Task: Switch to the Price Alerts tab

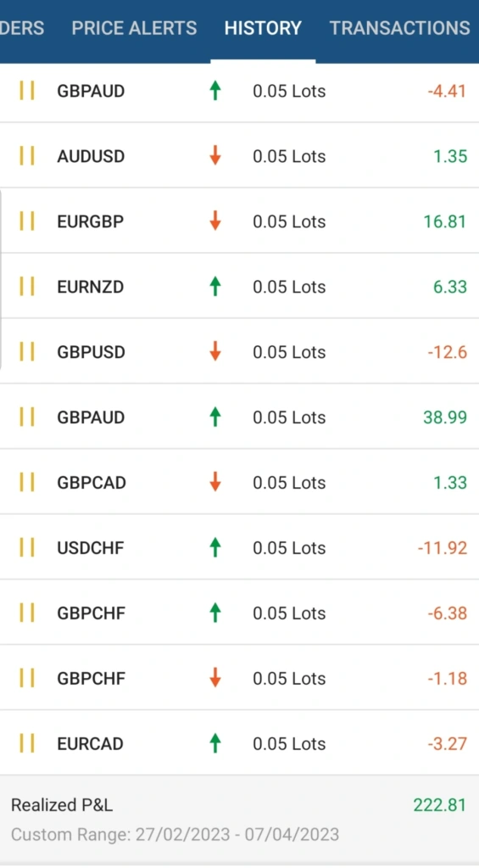Action: (x=134, y=28)
